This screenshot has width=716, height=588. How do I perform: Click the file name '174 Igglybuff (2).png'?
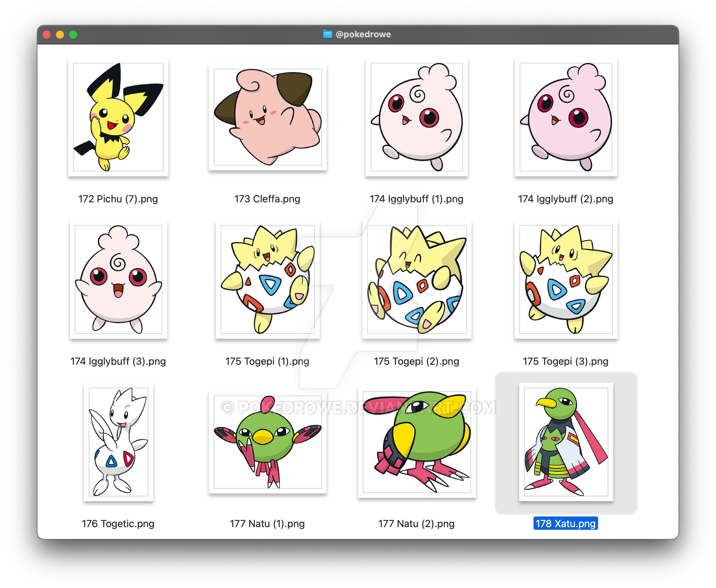[x=566, y=199]
